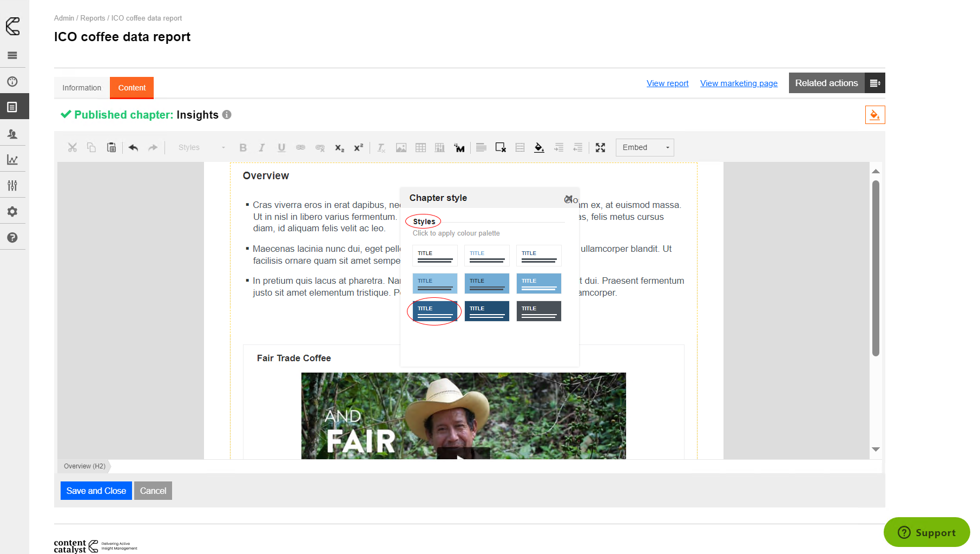Open the settings gear in left sidebar
This screenshot has height=554, width=980.
[12, 212]
